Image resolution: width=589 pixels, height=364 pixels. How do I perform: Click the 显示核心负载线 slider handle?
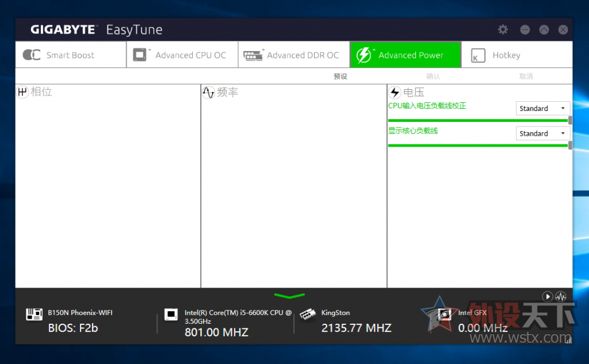coord(570,145)
